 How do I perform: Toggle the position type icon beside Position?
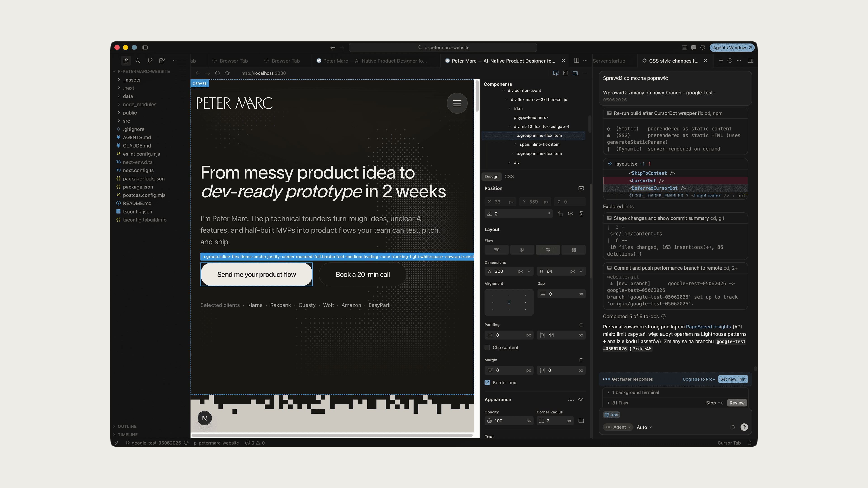[x=581, y=188]
